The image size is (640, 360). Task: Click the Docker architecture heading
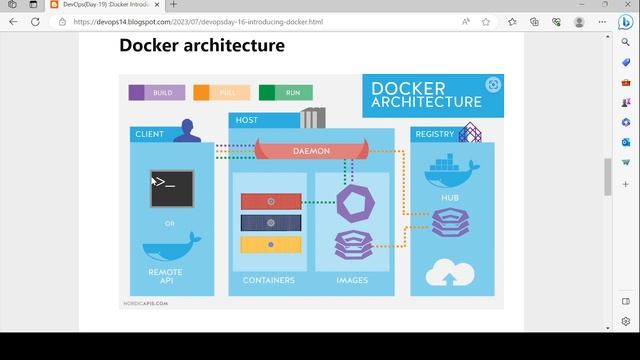coord(202,45)
